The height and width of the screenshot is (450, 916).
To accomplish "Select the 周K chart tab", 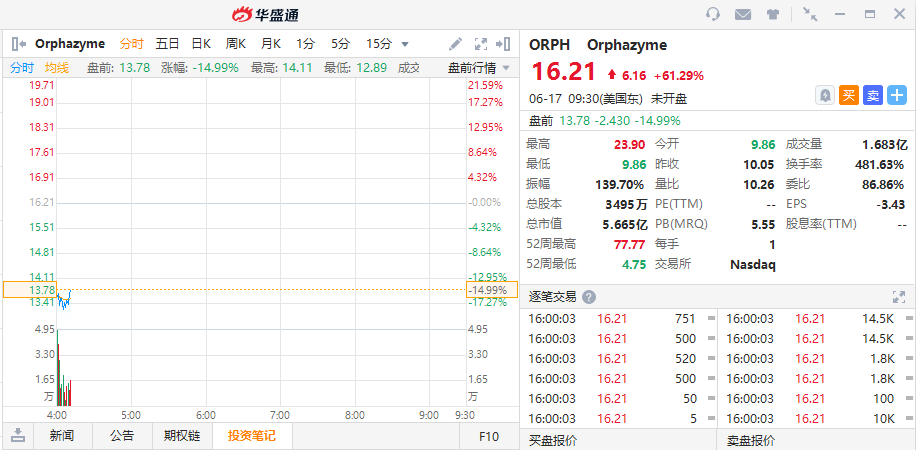I will point(236,43).
